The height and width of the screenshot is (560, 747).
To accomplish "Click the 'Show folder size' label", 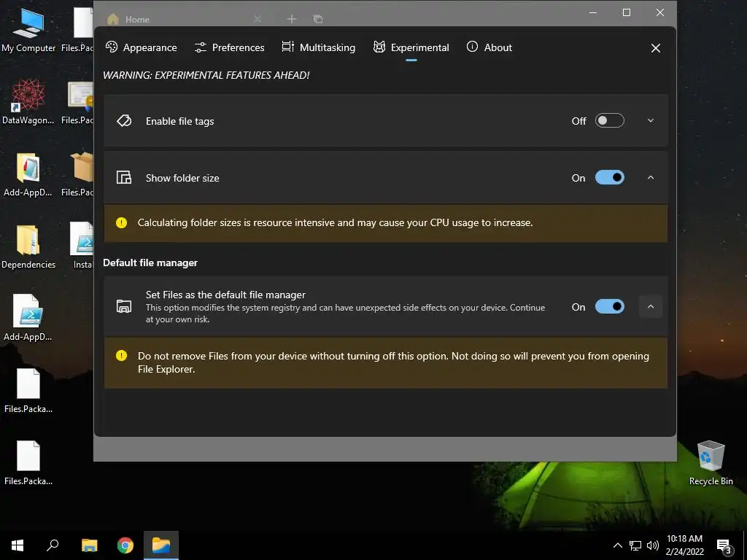I will pos(182,178).
